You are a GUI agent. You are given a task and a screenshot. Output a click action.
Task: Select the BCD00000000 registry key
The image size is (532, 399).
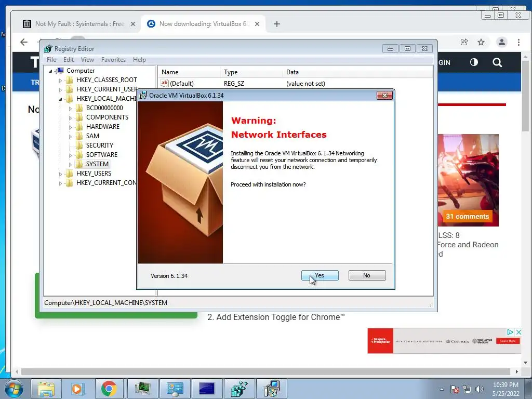(x=104, y=108)
